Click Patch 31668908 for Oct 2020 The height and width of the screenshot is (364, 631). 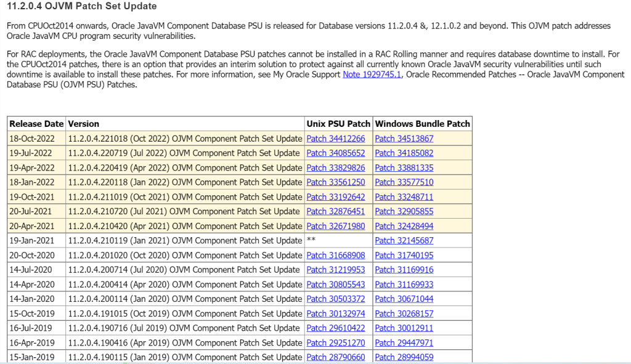[336, 255]
